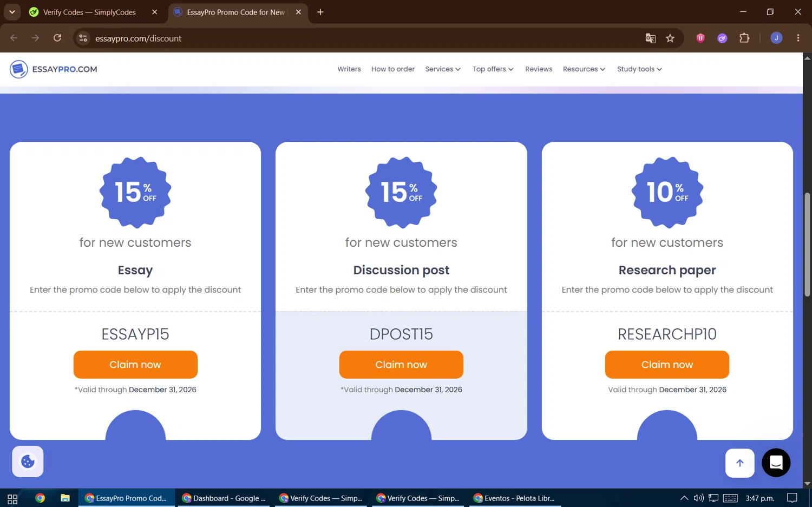Open Dashboard - Google taskbar window
This screenshot has width=812, height=507.
224,498
